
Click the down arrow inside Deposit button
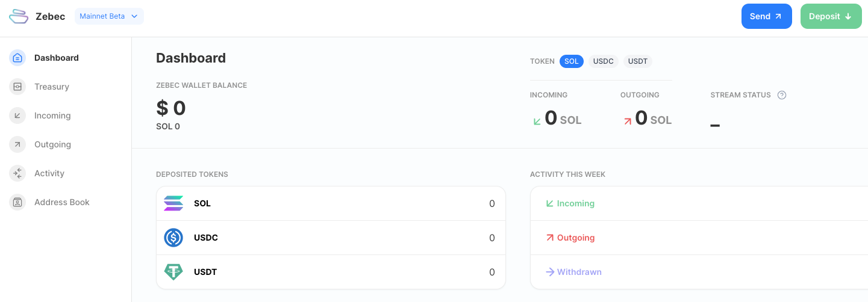[848, 16]
